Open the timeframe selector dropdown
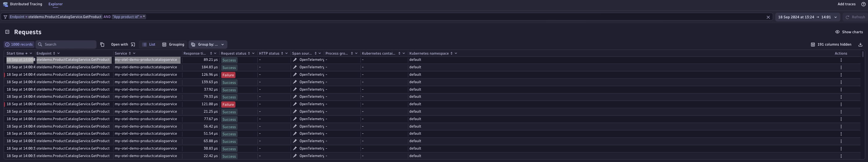Viewport: 868px width, 162px height. point(807,17)
